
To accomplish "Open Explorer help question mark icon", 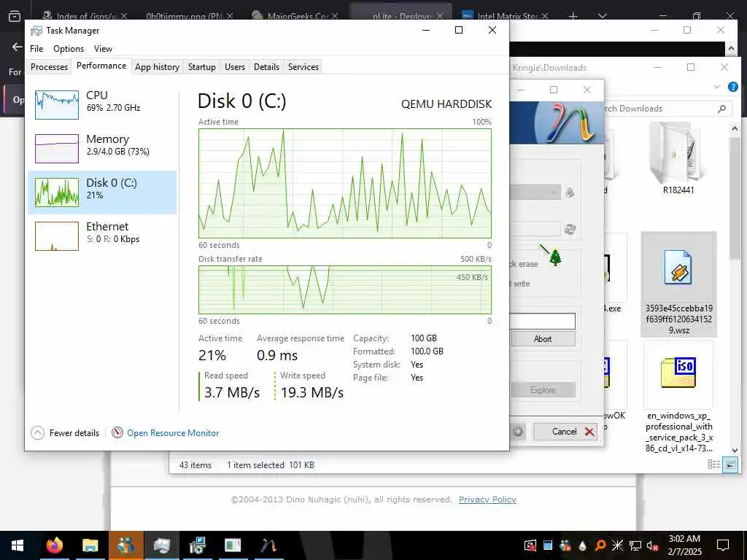I will (732, 87).
